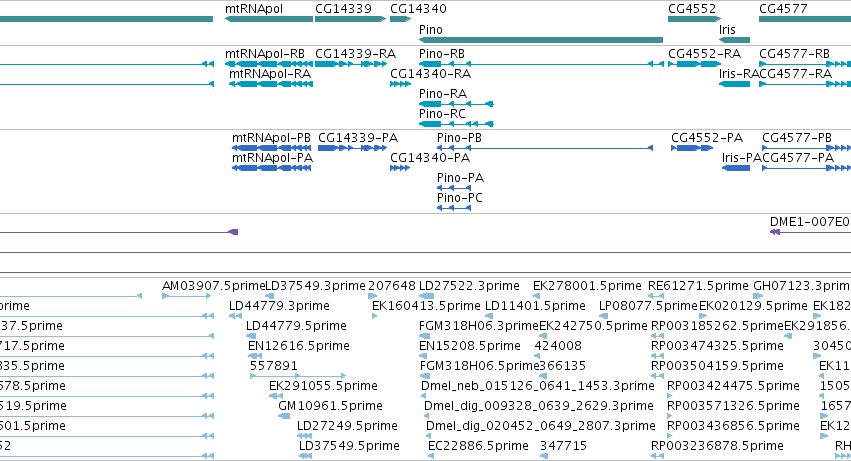Open the Iris gene label
This screenshot has height=461, width=851.
(x=727, y=30)
